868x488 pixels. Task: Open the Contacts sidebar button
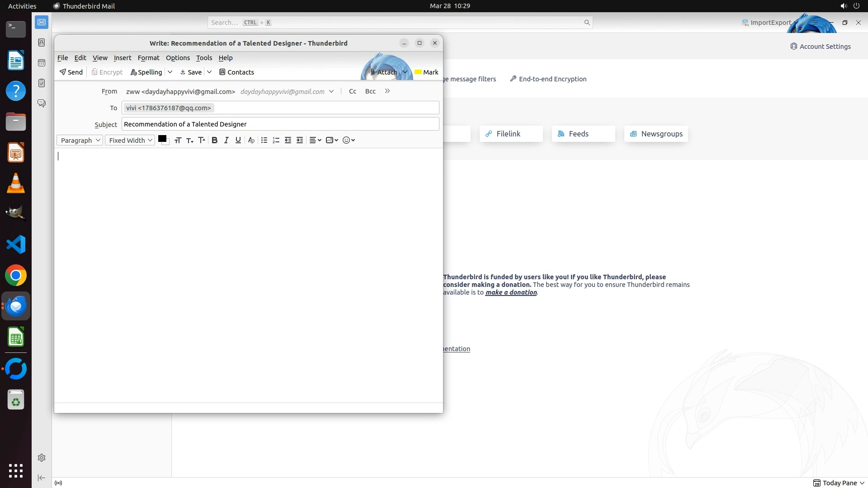(x=236, y=72)
